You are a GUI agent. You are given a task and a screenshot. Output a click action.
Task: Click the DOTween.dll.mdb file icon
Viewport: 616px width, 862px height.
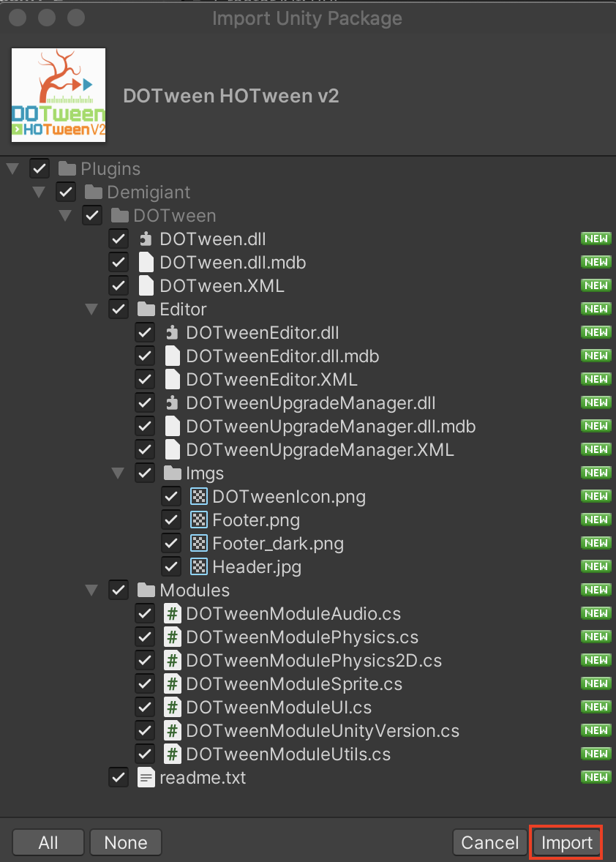146,262
